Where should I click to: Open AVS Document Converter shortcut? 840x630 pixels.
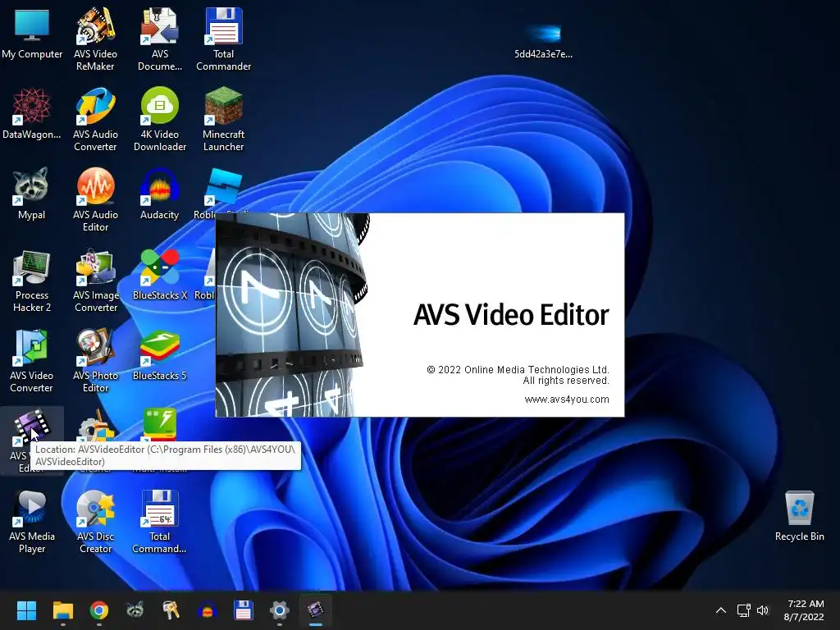160,39
